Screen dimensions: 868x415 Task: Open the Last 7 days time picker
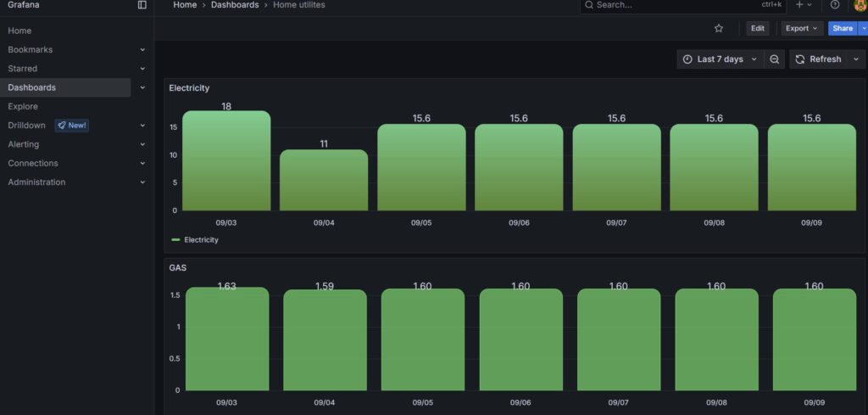pyautogui.click(x=720, y=59)
